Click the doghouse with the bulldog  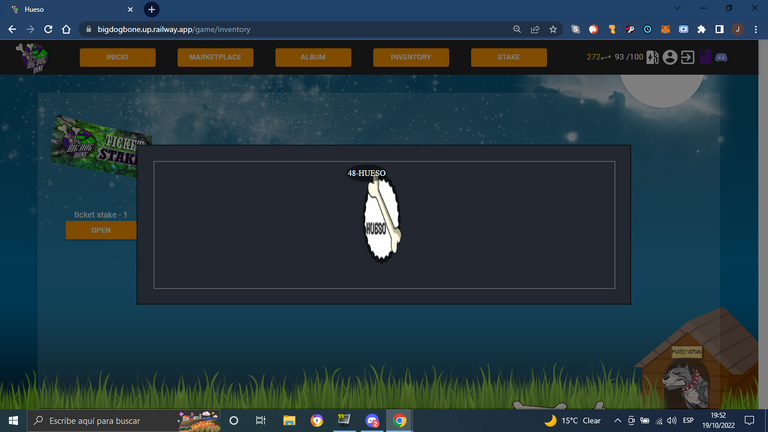click(698, 360)
